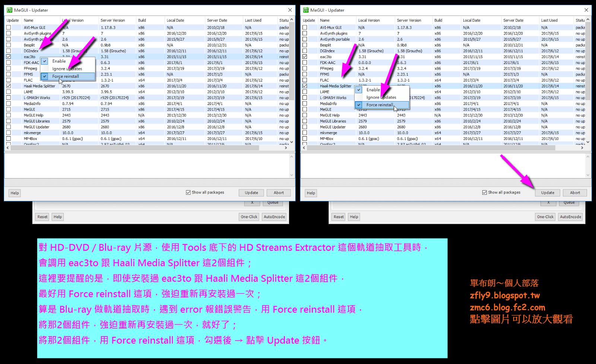Click Update button in left Updater window
The width and height of the screenshot is (596, 364).
(251, 193)
